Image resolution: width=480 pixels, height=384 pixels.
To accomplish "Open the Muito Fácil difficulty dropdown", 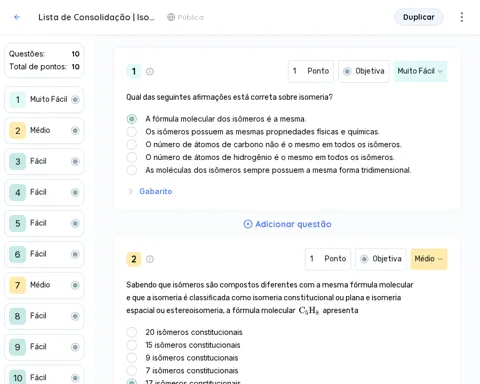I will point(420,71).
